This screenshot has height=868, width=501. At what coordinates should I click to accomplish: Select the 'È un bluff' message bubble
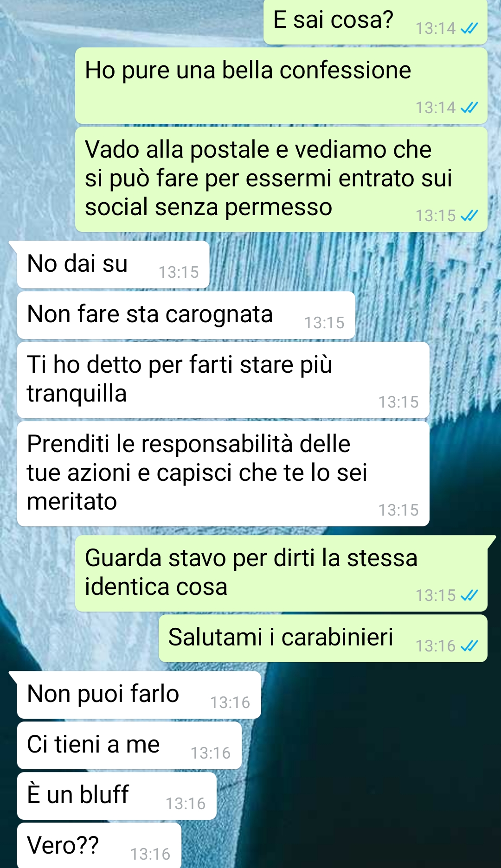click(117, 796)
